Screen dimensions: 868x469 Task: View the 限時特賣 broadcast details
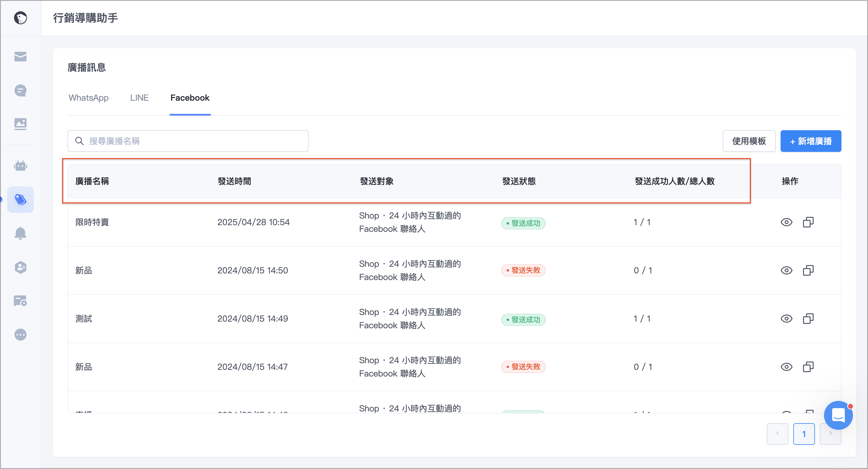[x=786, y=222]
